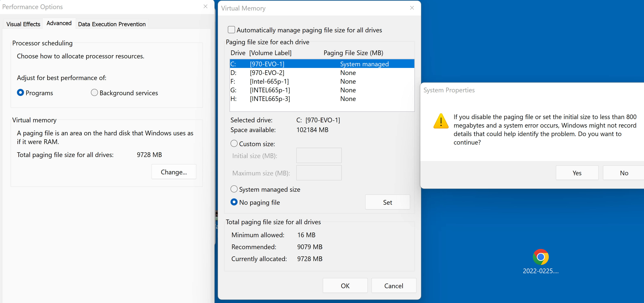Confirm Virtual Memory with OK
The width and height of the screenshot is (644, 303).
pyautogui.click(x=345, y=285)
